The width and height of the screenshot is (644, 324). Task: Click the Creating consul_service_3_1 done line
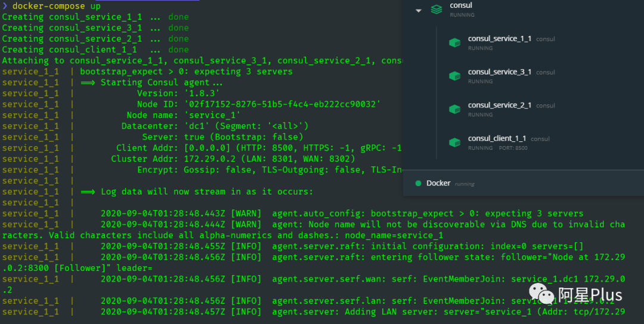(x=95, y=28)
